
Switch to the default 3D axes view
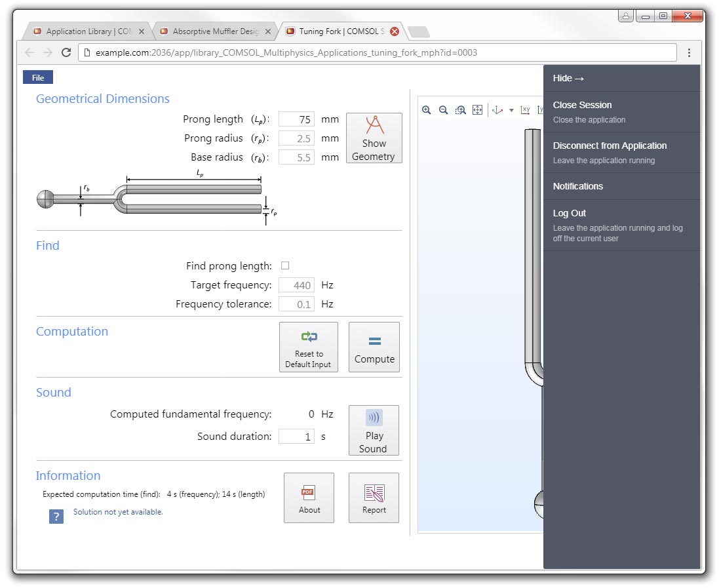tap(497, 110)
